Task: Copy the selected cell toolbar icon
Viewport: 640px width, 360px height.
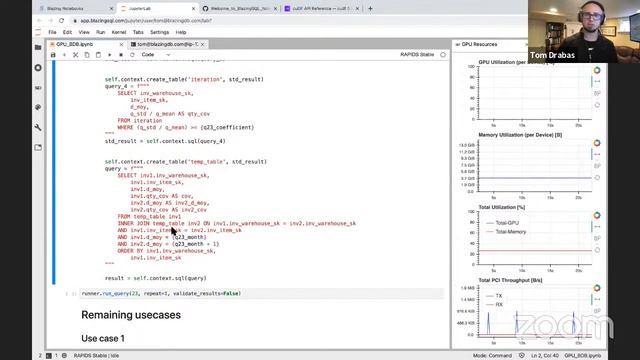Action: 87,55
